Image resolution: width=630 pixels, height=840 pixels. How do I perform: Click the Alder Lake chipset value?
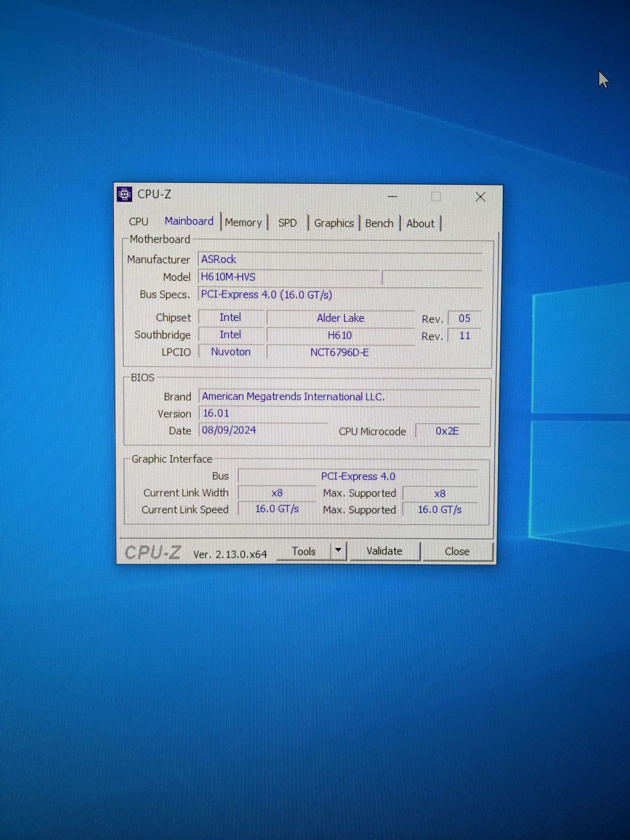click(341, 318)
